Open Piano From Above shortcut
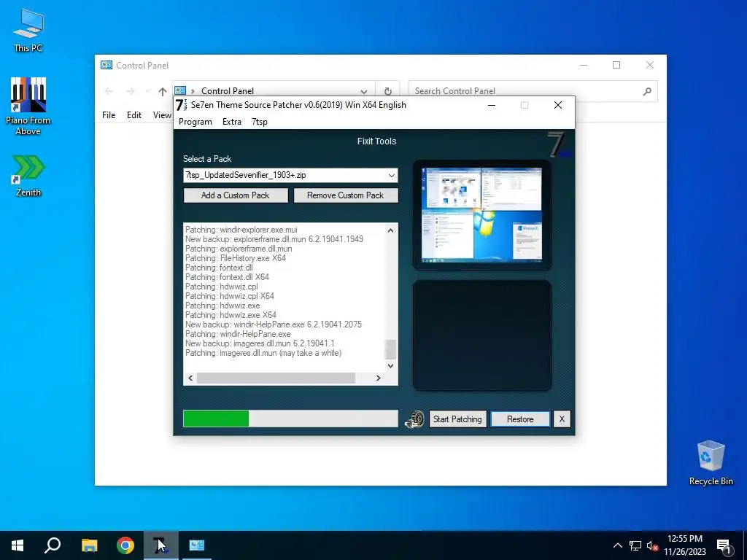This screenshot has height=560, width=747. (x=28, y=106)
